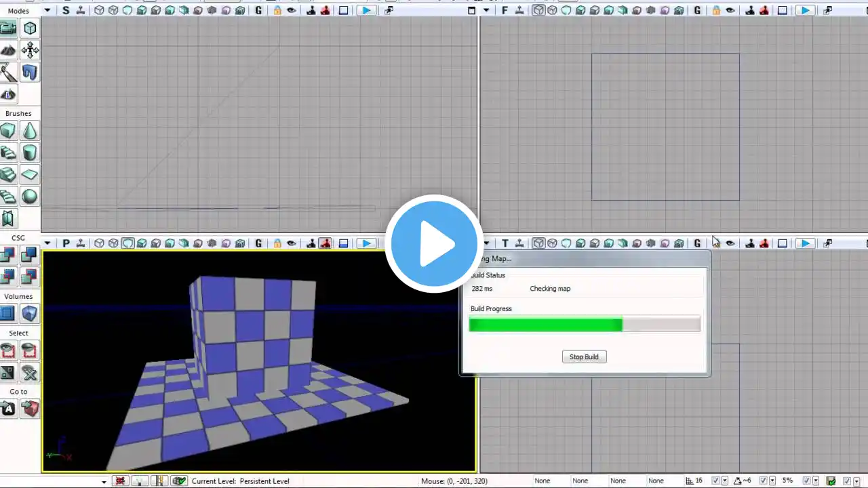
Task: Toggle lock selected actors in perspective viewport
Action: click(277, 243)
